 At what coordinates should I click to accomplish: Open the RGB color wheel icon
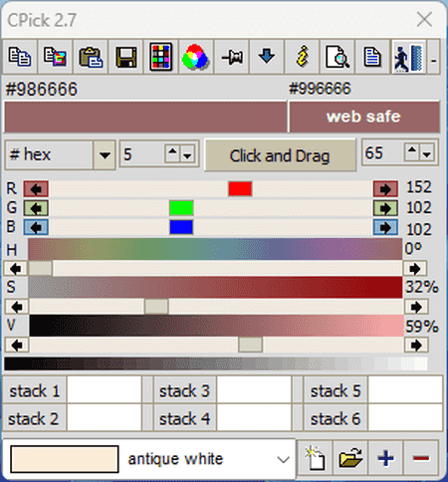tap(196, 57)
